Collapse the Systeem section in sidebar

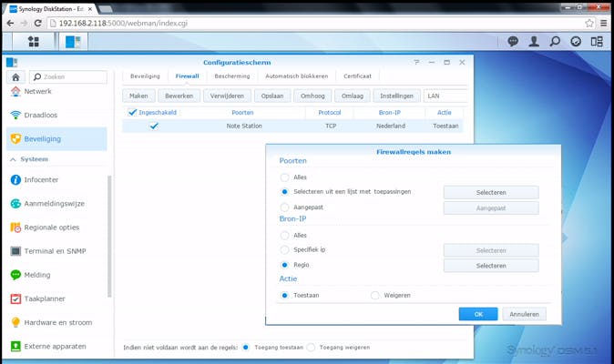coord(13,159)
